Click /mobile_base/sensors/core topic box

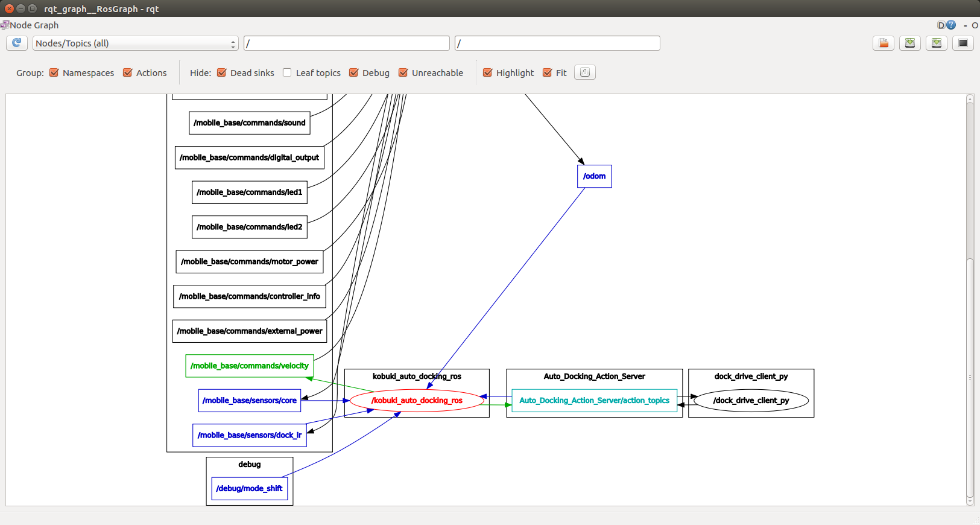click(x=250, y=400)
